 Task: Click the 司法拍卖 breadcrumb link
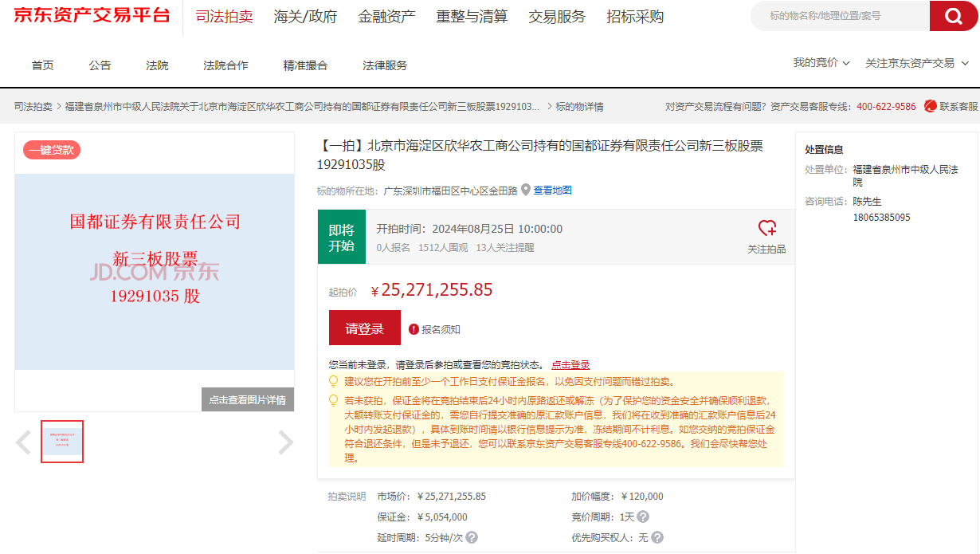[33, 106]
